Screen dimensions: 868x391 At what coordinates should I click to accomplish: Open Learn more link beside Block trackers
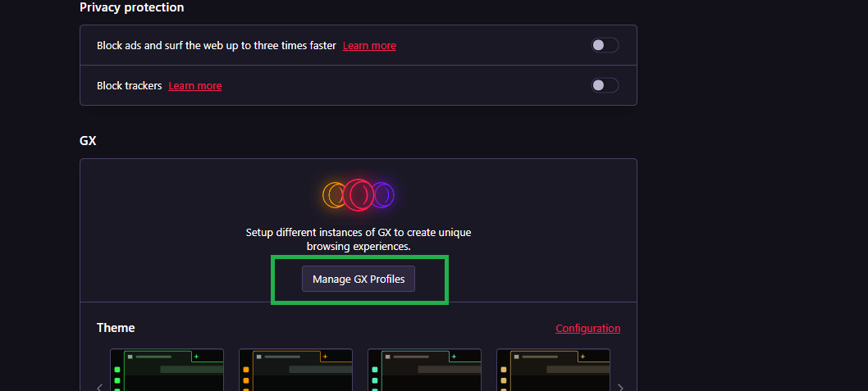pyautogui.click(x=195, y=86)
